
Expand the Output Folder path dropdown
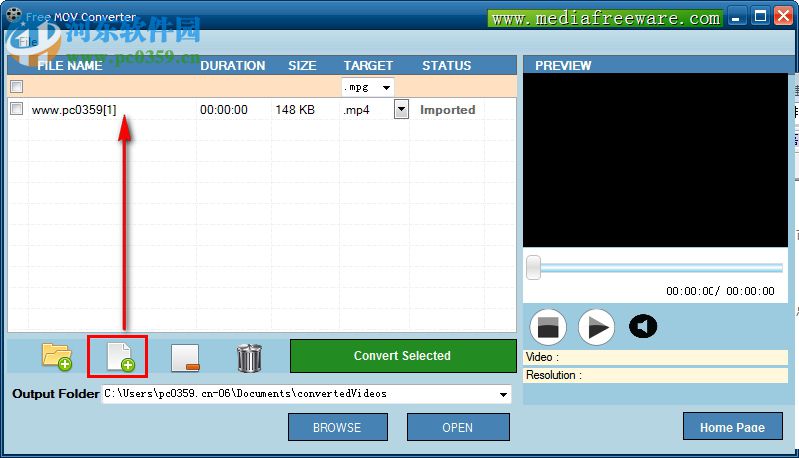pyautogui.click(x=503, y=394)
